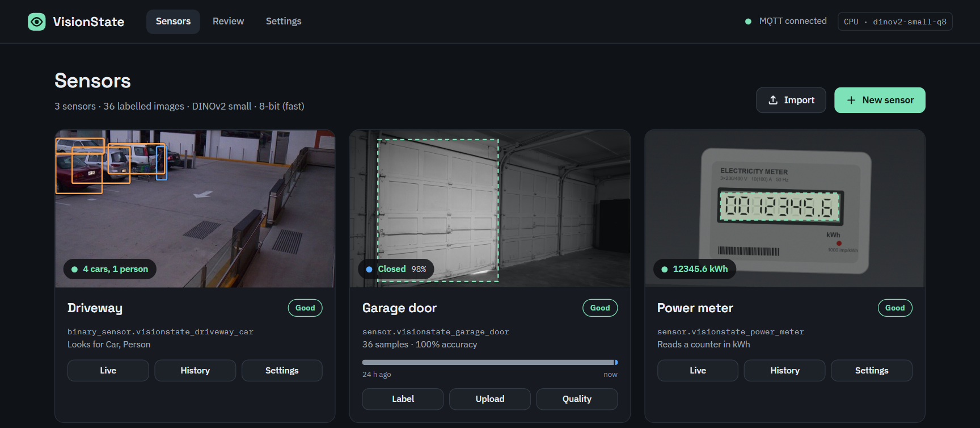Click entity ID binary_sensor.visionstate_driveway_car

160,332
